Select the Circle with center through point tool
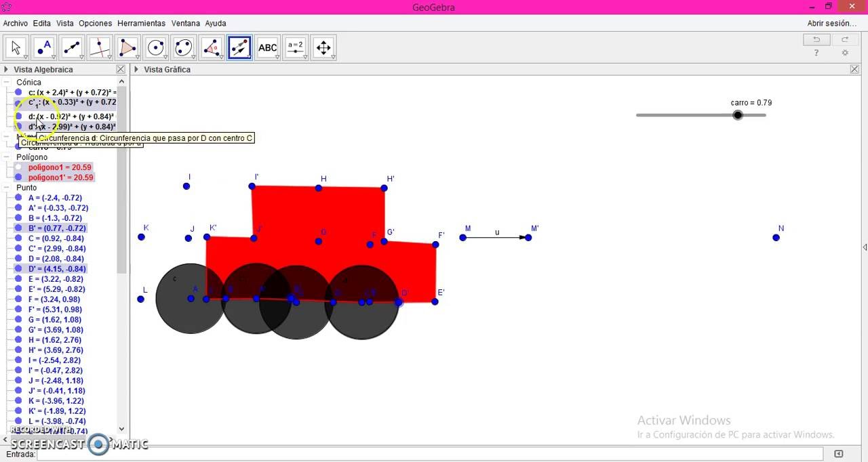Viewport: 868px width, 462px height. coord(156,47)
